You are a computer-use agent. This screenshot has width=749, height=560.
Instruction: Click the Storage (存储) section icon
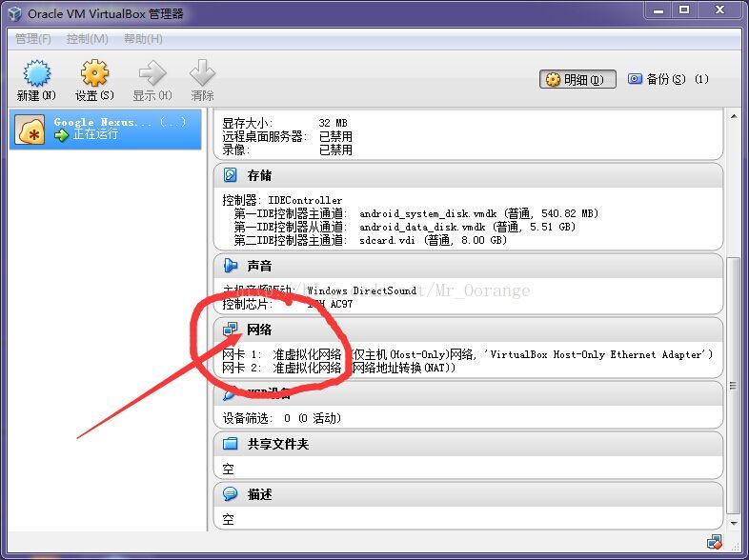[x=231, y=175]
